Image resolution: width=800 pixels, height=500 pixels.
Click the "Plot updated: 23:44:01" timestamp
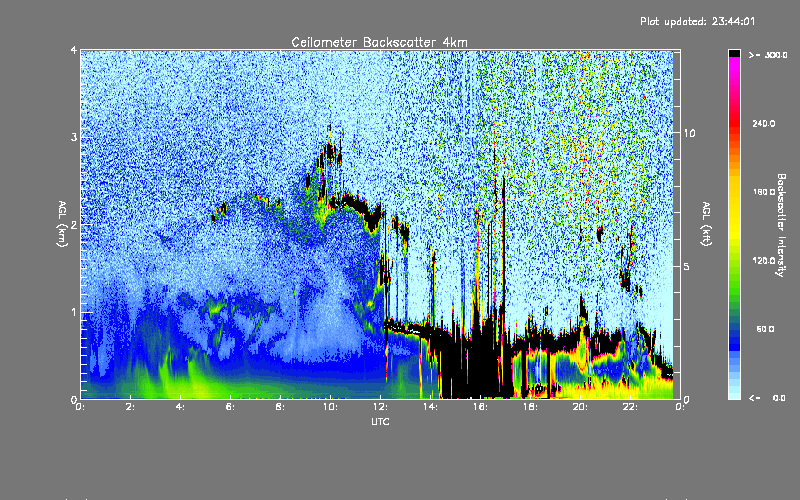[697, 21]
